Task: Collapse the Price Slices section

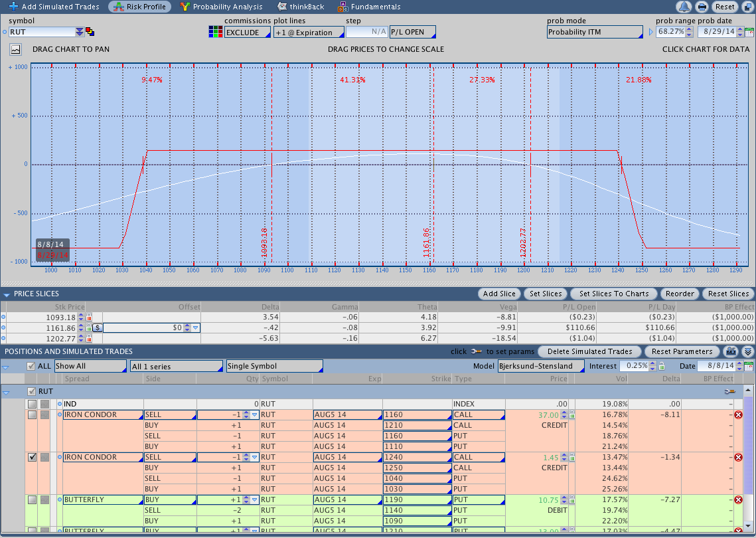Action: click(x=7, y=294)
